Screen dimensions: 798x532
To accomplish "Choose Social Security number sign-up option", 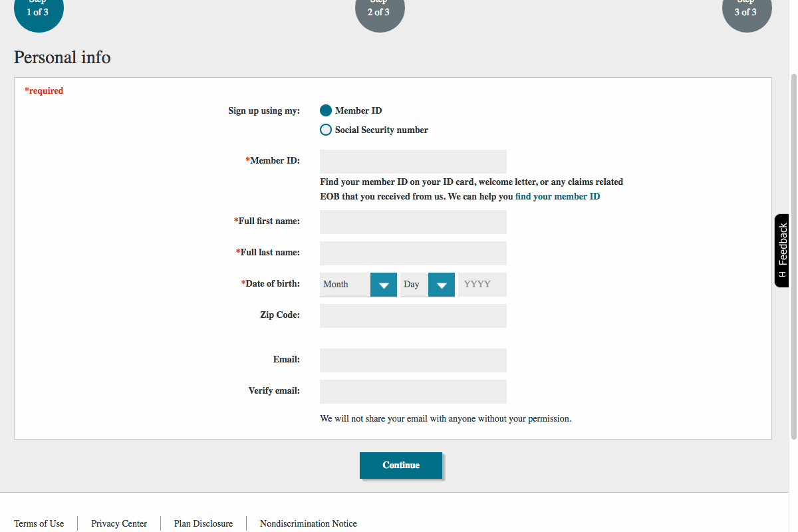I will point(326,130).
